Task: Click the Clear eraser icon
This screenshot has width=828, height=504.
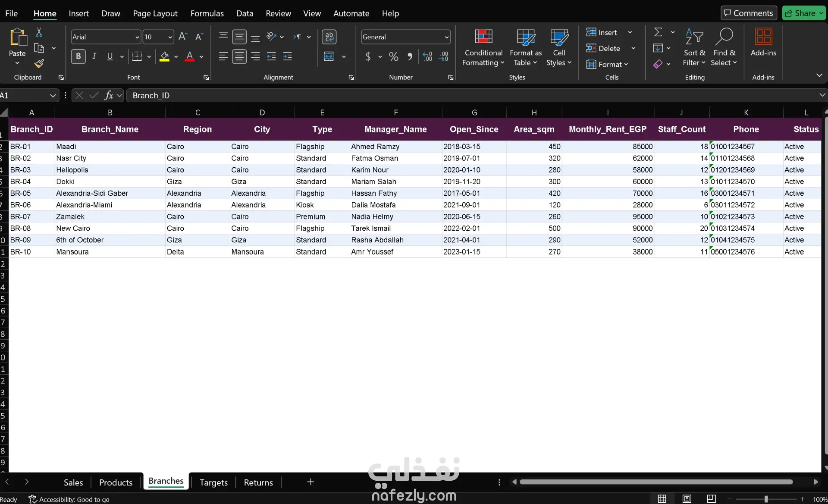Action: (x=658, y=64)
